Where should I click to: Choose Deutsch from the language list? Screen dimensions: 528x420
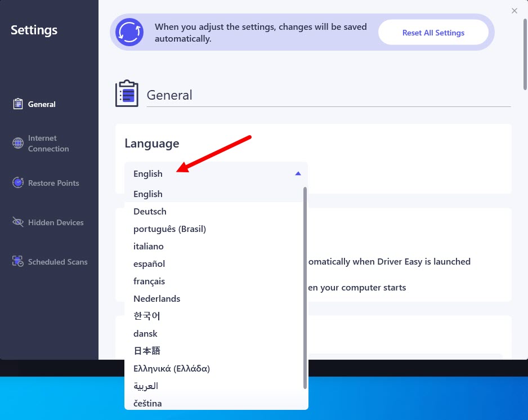point(150,212)
